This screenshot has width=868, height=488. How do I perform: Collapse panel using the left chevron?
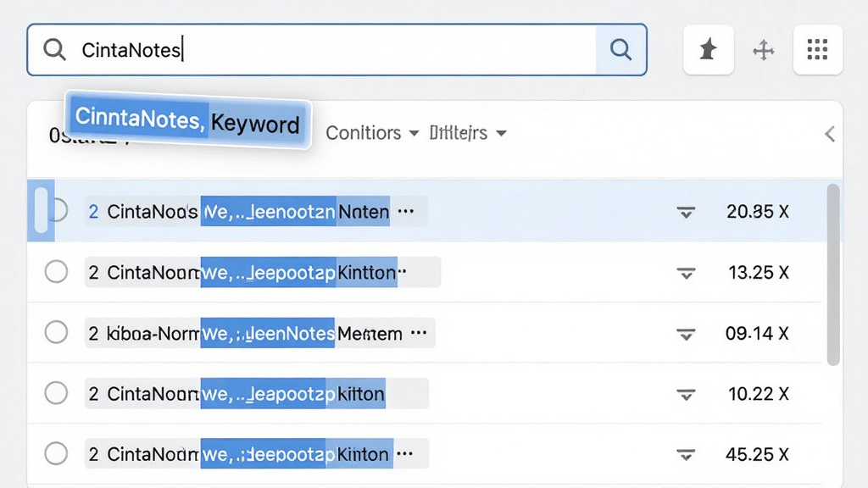[829, 134]
